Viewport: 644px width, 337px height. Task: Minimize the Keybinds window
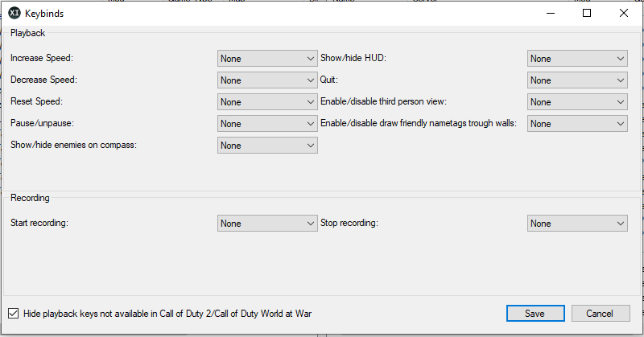pos(550,13)
